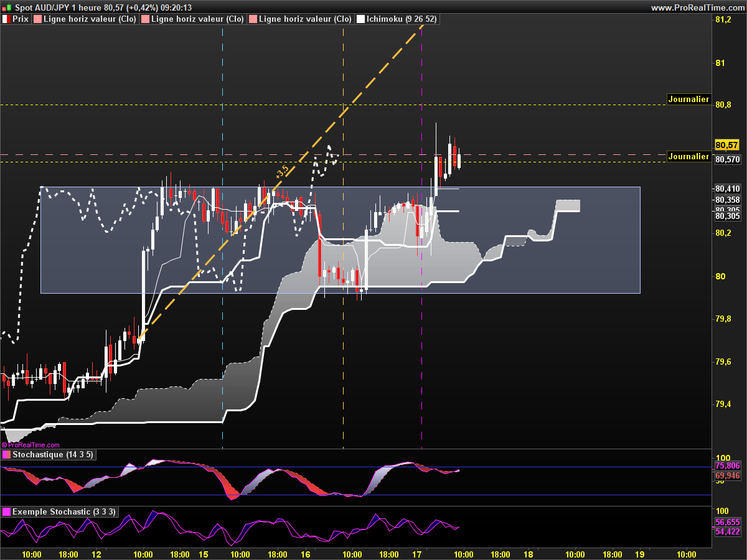Click the candlestick icon beside Spot AUD/JPY title
Screen dimensions: 747x560
coord(6,7)
